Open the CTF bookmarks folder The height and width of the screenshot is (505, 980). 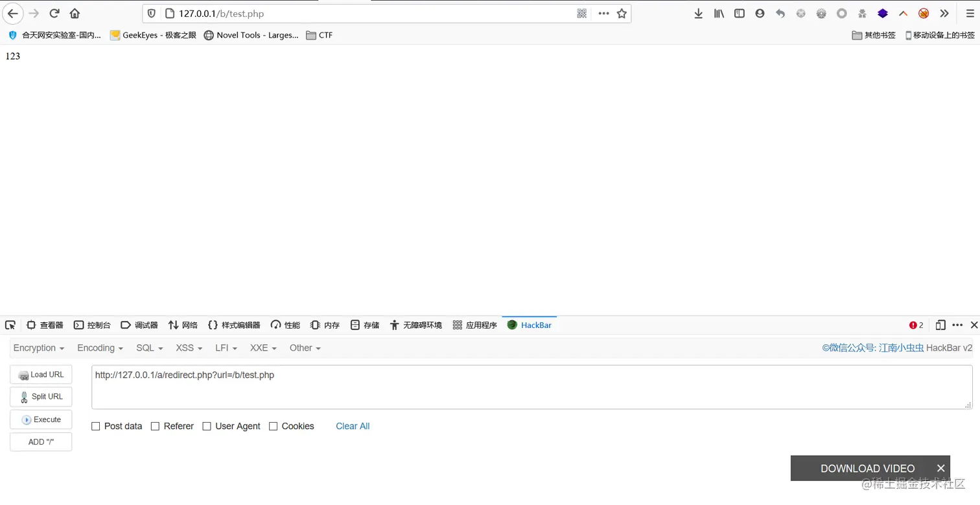[319, 35]
